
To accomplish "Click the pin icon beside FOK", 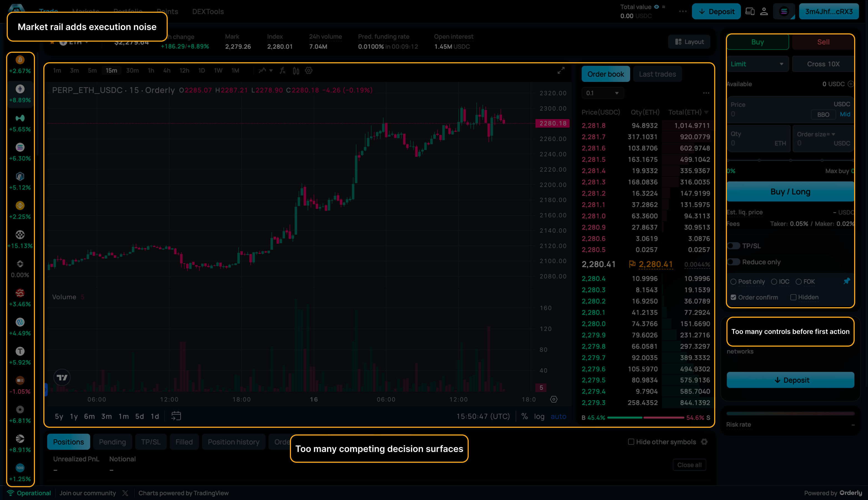I will point(846,281).
